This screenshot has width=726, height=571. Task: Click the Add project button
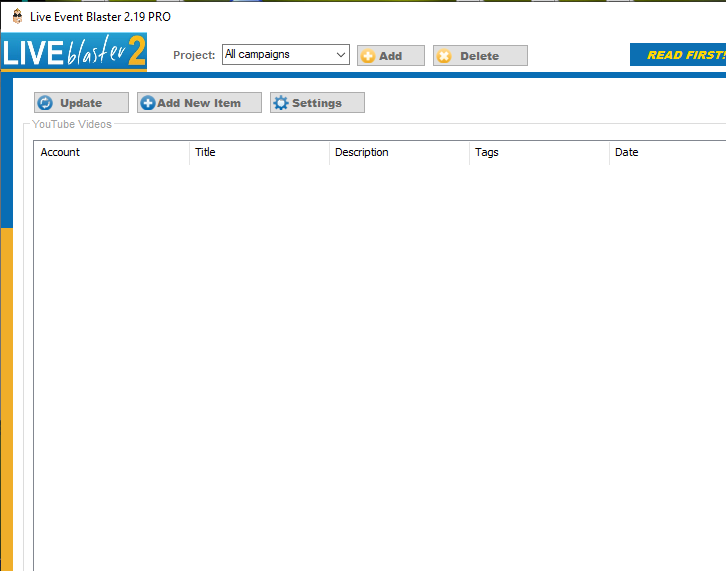pos(391,56)
